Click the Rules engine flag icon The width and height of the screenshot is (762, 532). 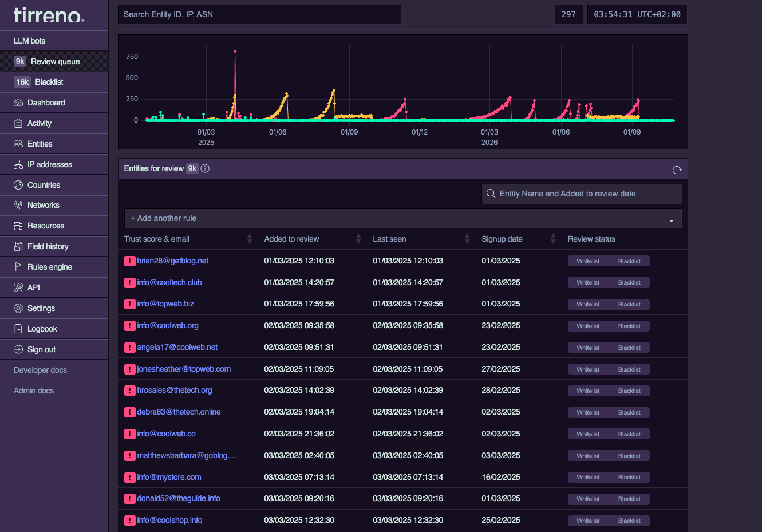click(18, 267)
